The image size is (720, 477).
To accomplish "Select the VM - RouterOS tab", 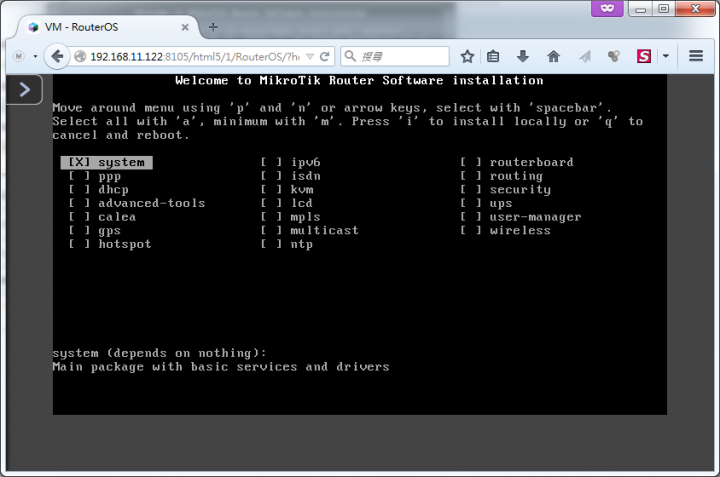I will pos(107,27).
